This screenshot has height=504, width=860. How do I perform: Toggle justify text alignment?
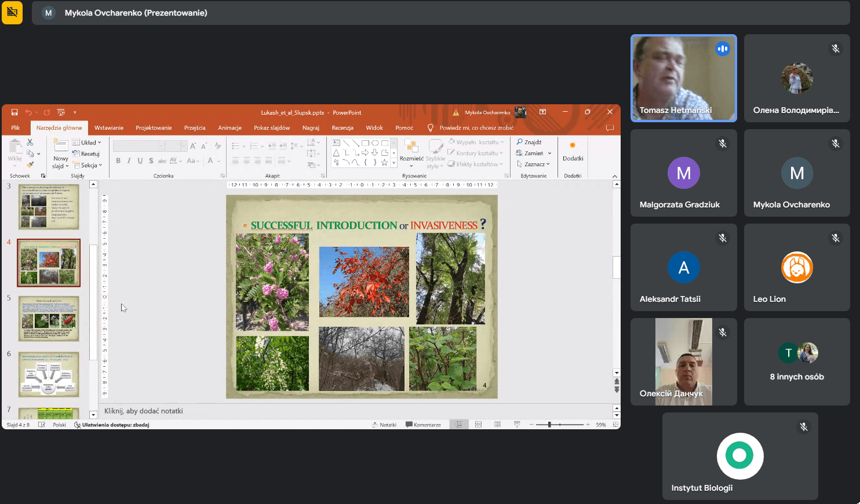coord(268,161)
